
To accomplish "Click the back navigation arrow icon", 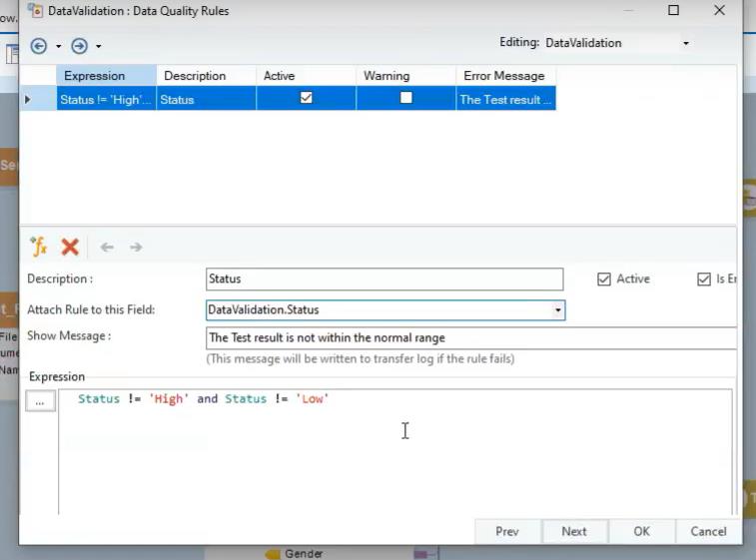I will [39, 46].
